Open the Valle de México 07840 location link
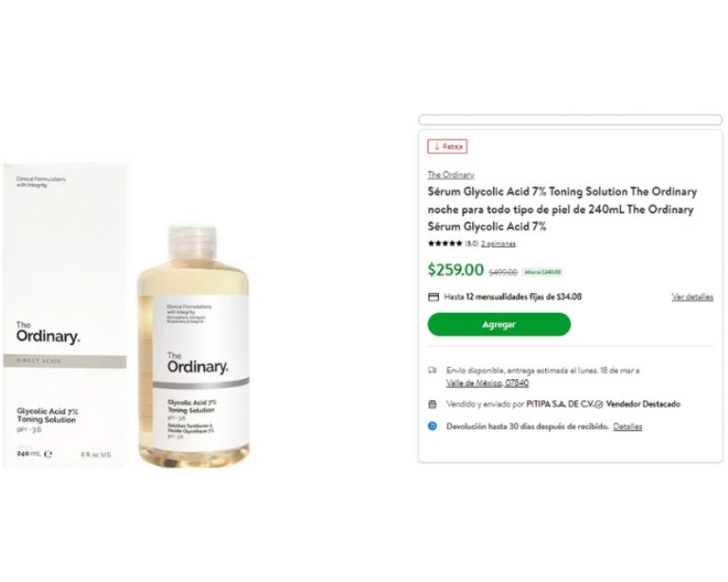Screen dimensions: 728x582 click(x=487, y=383)
